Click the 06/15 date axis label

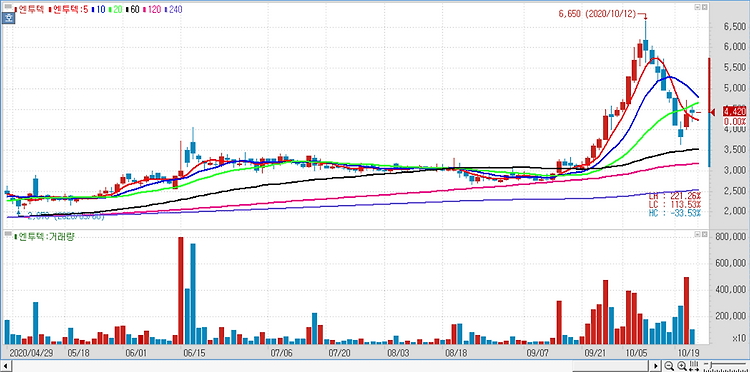click(195, 353)
